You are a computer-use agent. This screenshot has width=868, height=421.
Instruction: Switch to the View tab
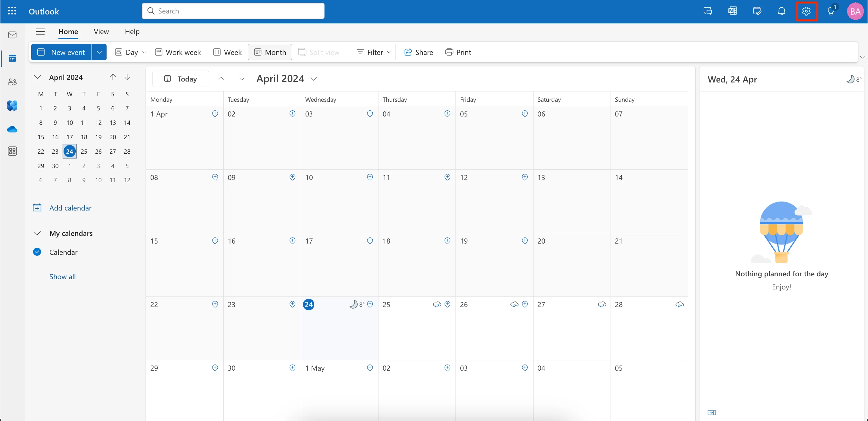(x=101, y=31)
